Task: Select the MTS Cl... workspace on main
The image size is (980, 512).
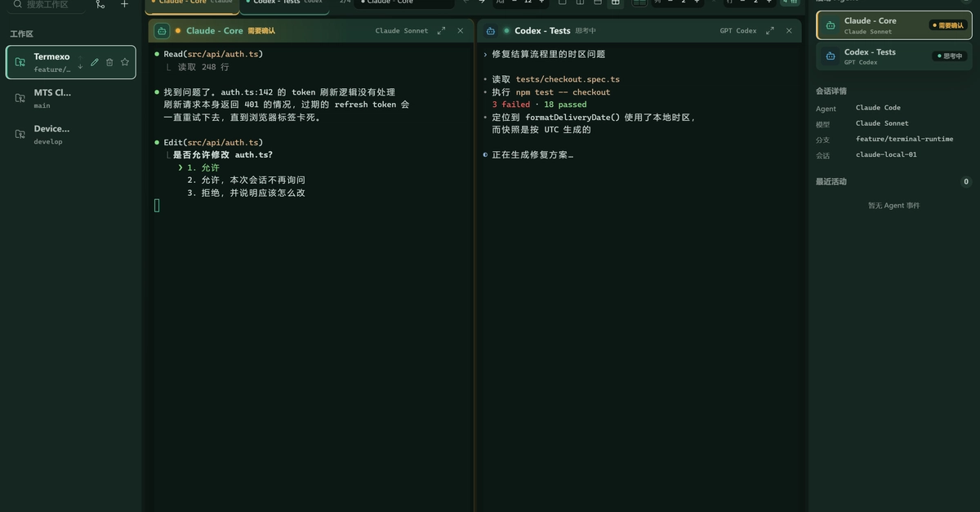Action: point(71,98)
